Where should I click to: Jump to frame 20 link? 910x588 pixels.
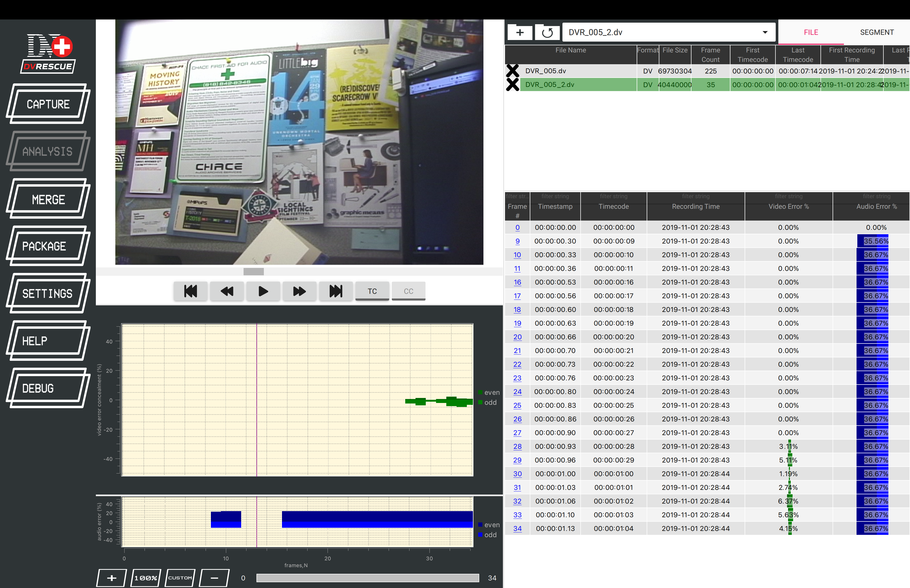(517, 337)
